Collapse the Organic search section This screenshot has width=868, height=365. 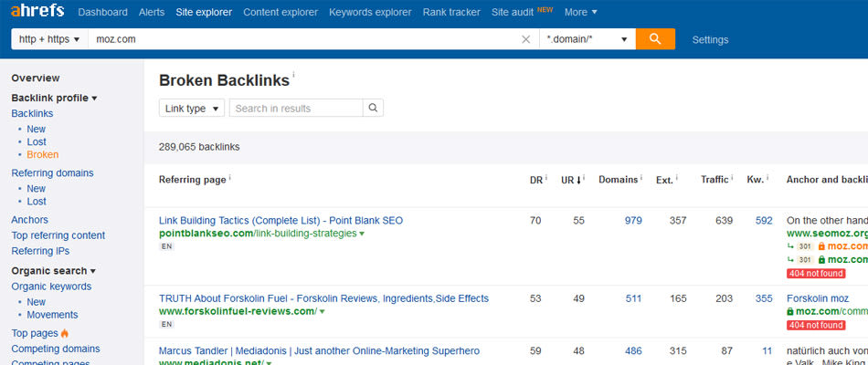(x=54, y=270)
